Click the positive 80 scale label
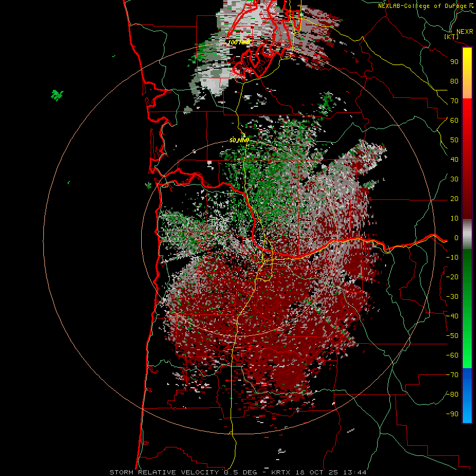The image size is (476, 476). (x=454, y=81)
